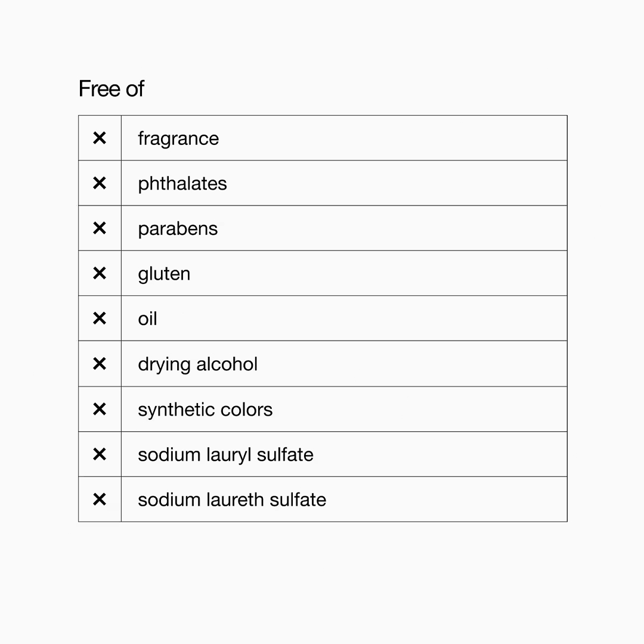Select the "Free of" heading text
644x644 pixels.
click(x=112, y=89)
